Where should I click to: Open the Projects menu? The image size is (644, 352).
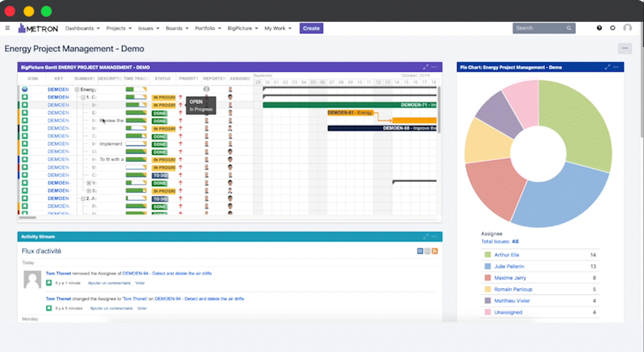tap(119, 28)
